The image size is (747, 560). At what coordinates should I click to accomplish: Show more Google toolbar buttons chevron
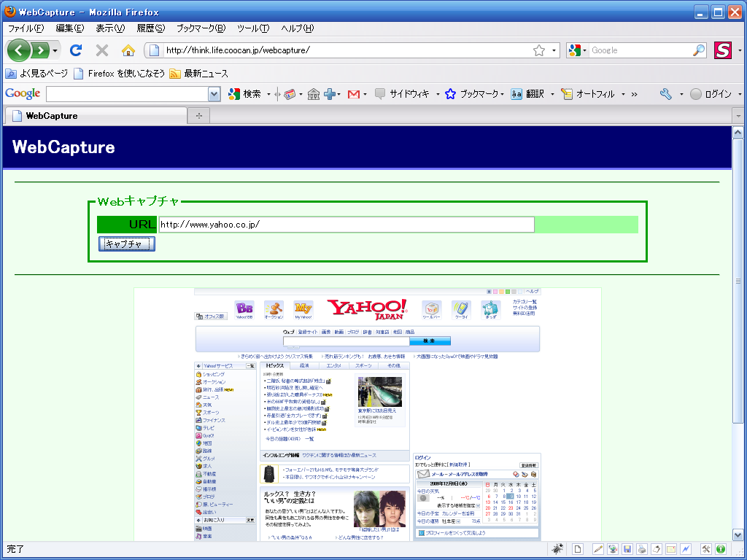point(634,94)
